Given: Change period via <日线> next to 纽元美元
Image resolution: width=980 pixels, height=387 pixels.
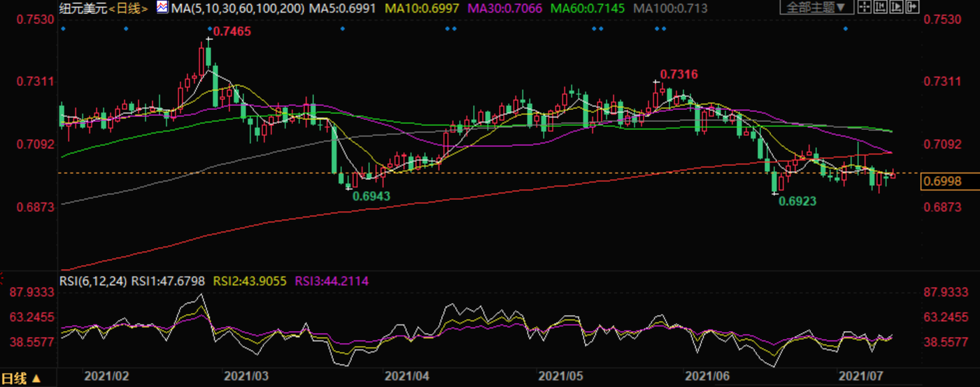Looking at the screenshot, I should [x=128, y=8].
